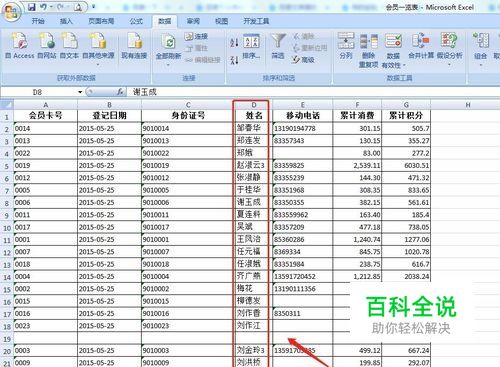Click the From Text (自文本) icon
500x367 pixels.
point(69,41)
